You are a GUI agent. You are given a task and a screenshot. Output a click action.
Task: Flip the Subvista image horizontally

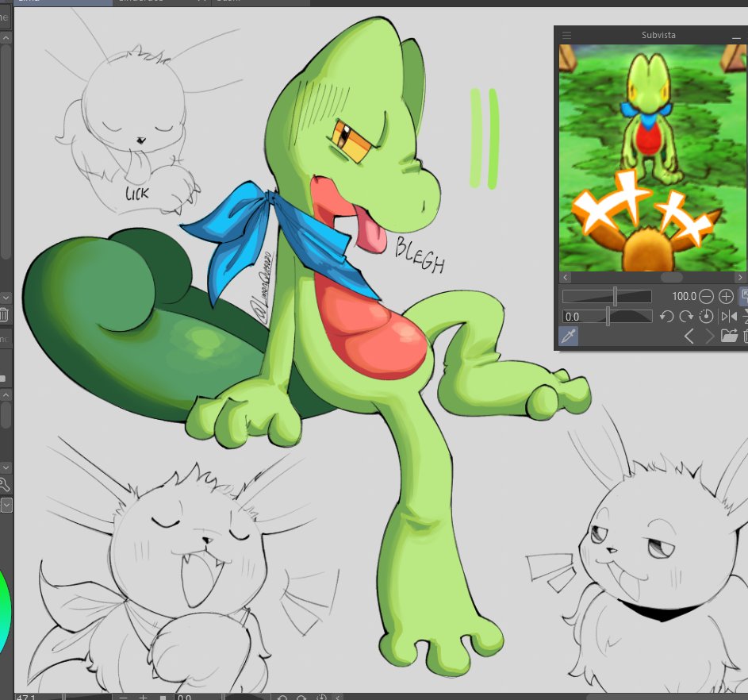tap(729, 317)
